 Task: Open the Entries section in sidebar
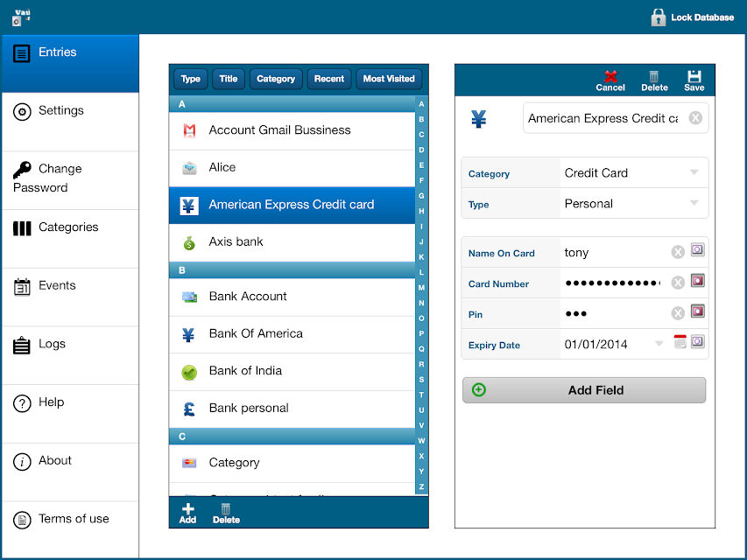pyautogui.click(x=70, y=63)
